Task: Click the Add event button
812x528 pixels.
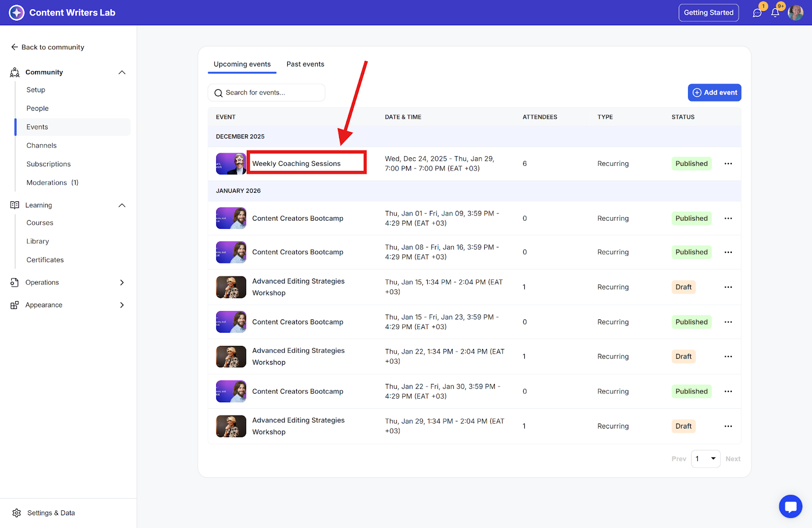Action: (714, 92)
